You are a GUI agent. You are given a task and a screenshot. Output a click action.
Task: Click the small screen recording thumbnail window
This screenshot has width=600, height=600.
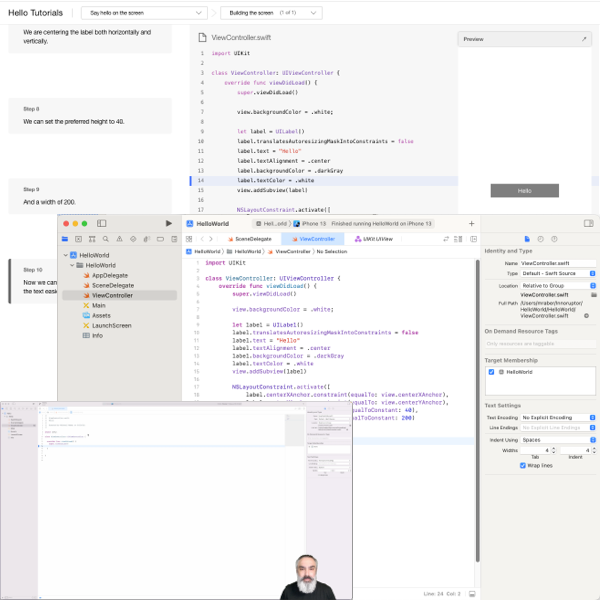pyautogui.click(x=176, y=500)
